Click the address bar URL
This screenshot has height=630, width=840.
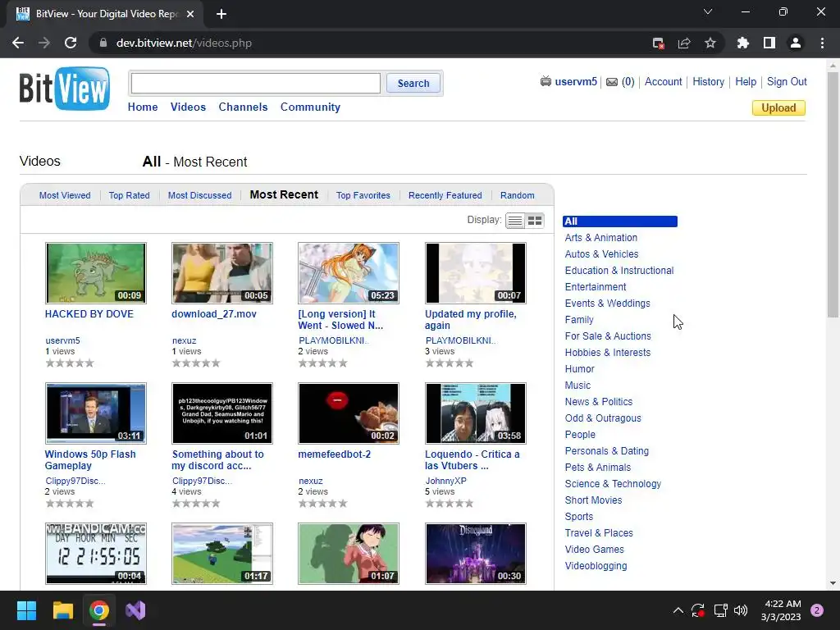[184, 43]
